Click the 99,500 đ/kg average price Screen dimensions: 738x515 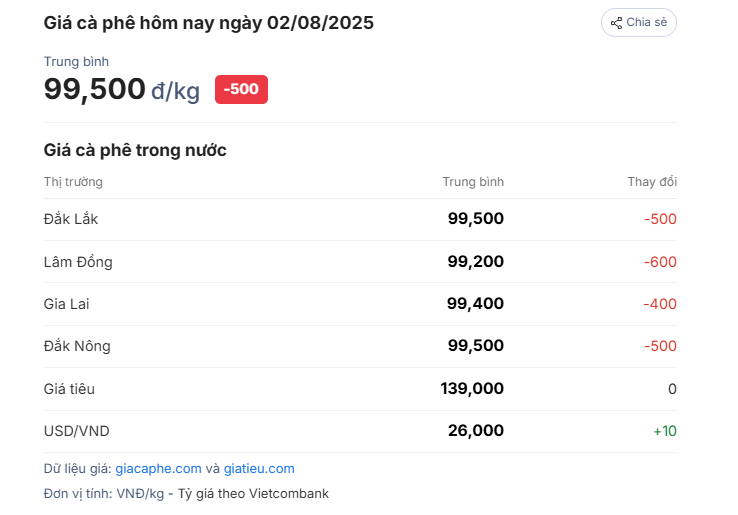tap(122, 89)
